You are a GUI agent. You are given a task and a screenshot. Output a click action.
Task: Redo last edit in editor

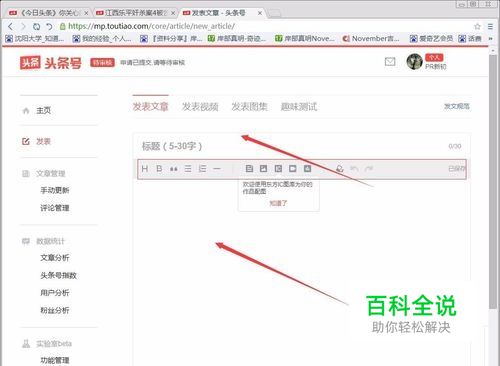(369, 169)
